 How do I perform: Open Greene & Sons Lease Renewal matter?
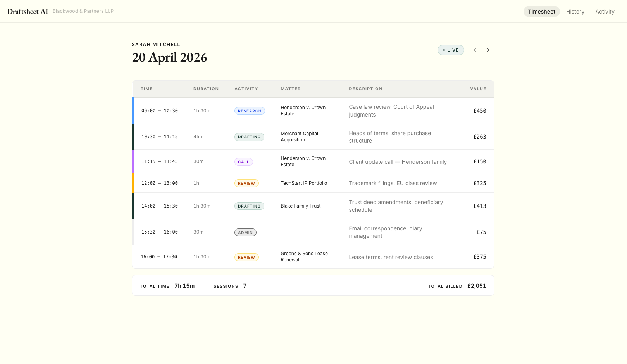tap(304, 257)
